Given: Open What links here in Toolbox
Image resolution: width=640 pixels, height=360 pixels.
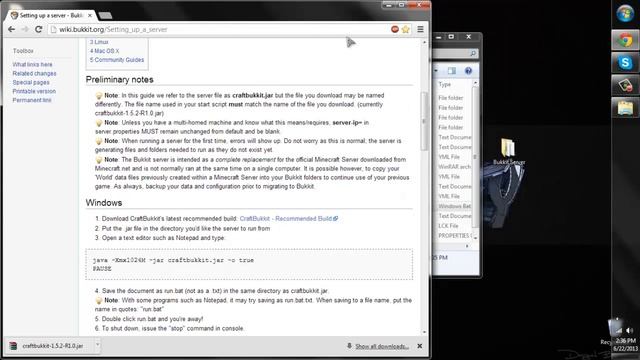Looking at the screenshot, I should point(32,64).
